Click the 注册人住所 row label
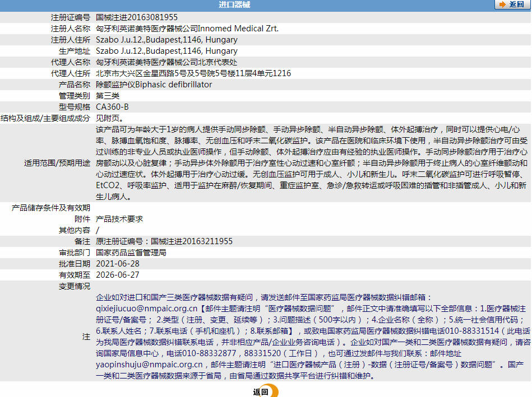The width and height of the screenshot is (532, 397). 71,40
